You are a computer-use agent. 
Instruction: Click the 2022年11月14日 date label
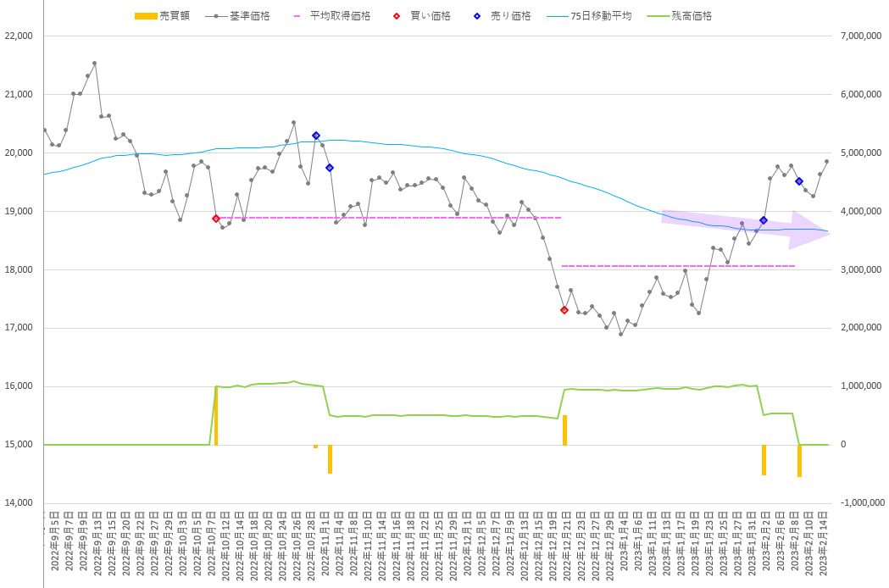pos(382,546)
